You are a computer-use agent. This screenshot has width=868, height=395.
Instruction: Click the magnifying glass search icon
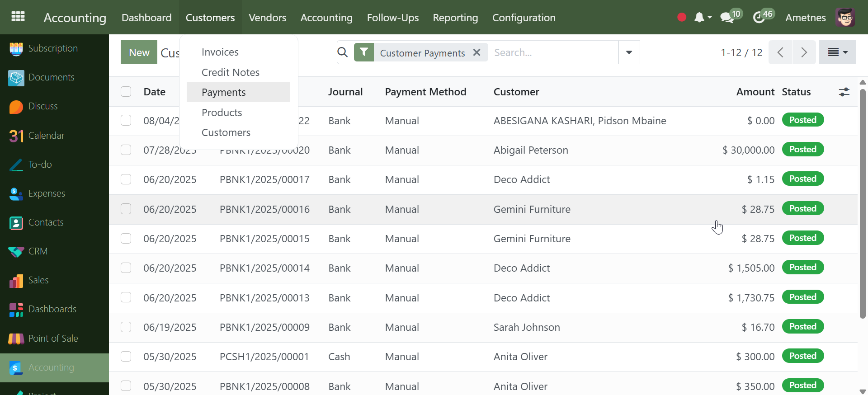(x=343, y=52)
